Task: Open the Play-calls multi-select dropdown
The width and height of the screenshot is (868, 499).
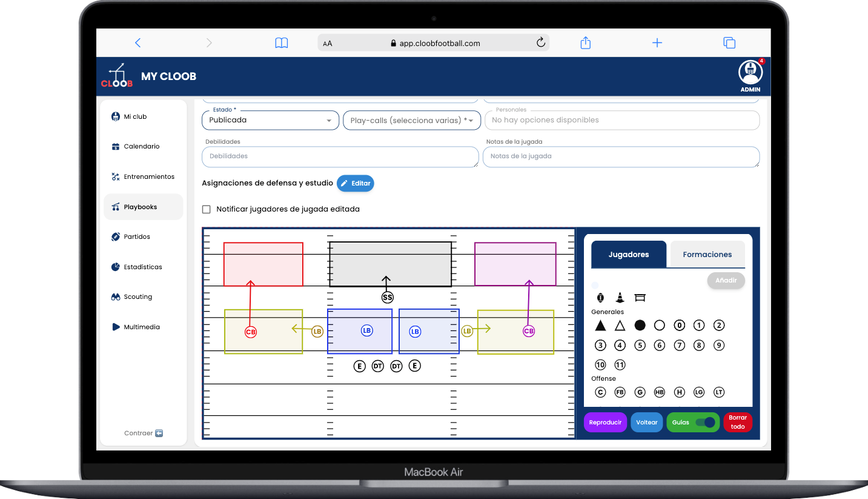Action: point(412,120)
